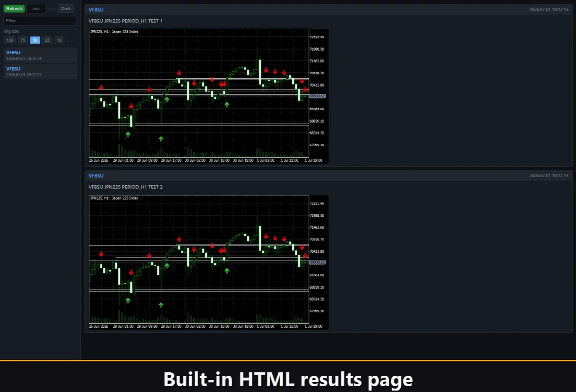Click into the Filter text box
Viewport: 576px width, 392px height.
click(40, 21)
